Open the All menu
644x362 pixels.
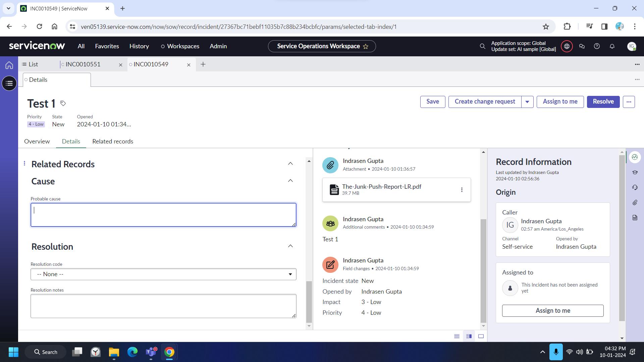(x=81, y=46)
